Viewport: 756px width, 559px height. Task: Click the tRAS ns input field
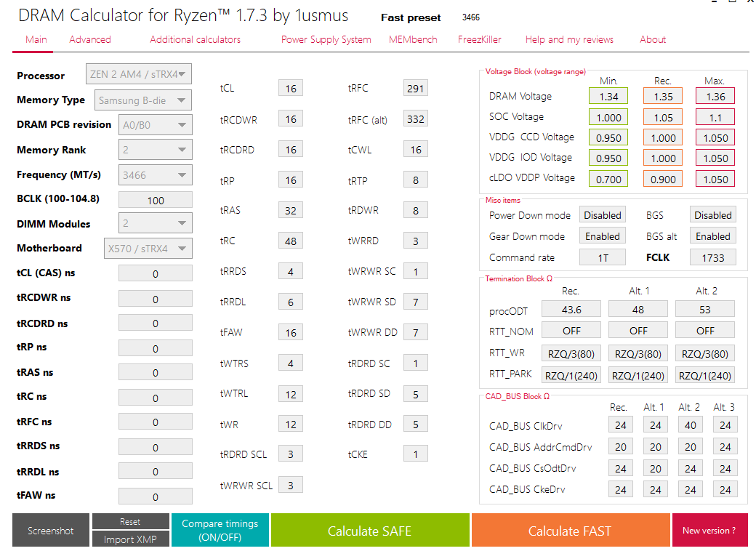click(x=156, y=372)
